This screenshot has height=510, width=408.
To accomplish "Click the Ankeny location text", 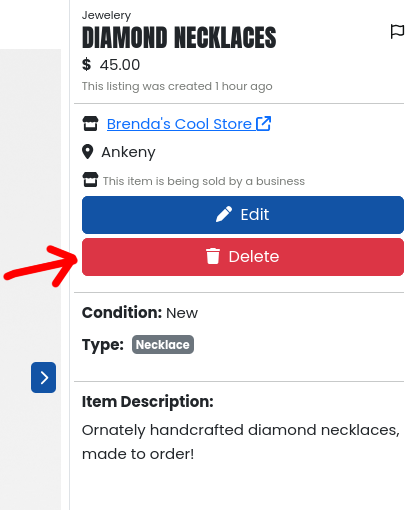I will (128, 152).
